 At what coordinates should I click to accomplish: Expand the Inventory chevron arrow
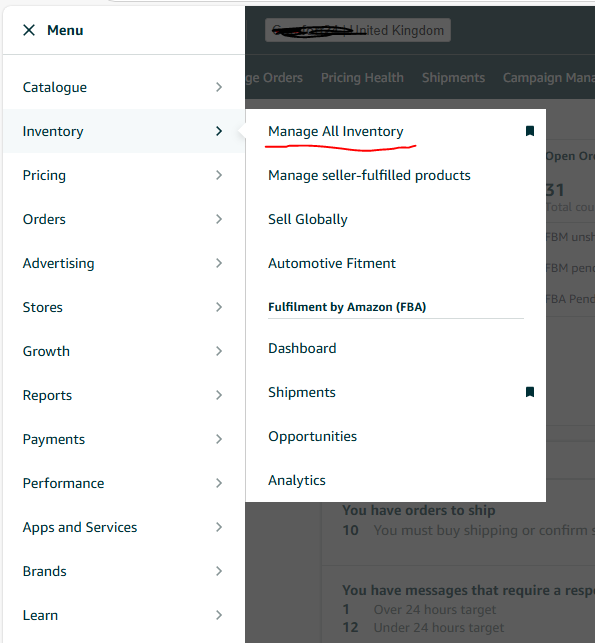click(219, 131)
